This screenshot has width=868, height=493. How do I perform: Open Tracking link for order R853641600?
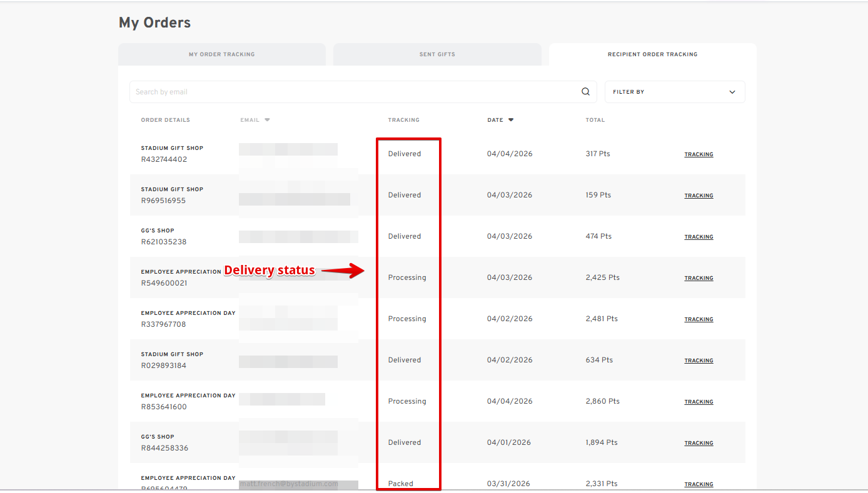[699, 402]
